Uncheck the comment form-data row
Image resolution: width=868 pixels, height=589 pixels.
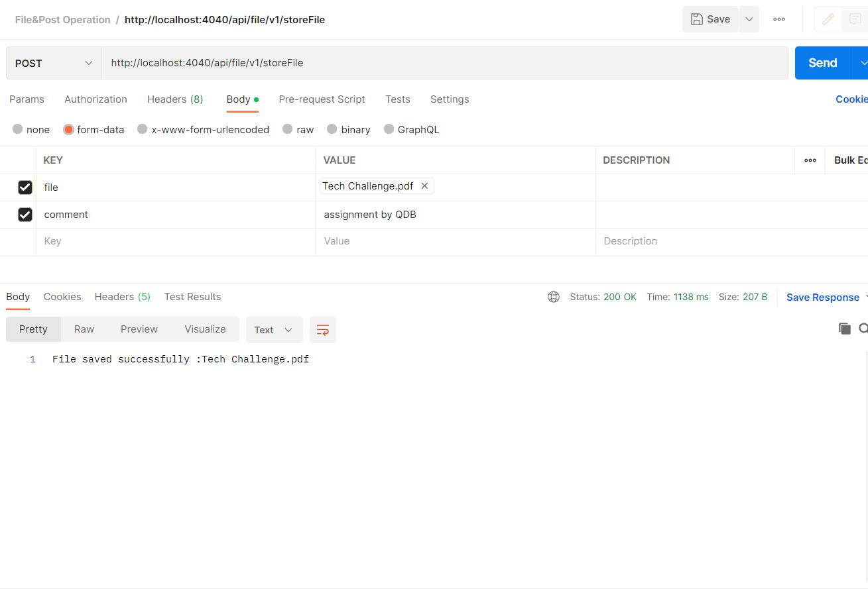25,214
